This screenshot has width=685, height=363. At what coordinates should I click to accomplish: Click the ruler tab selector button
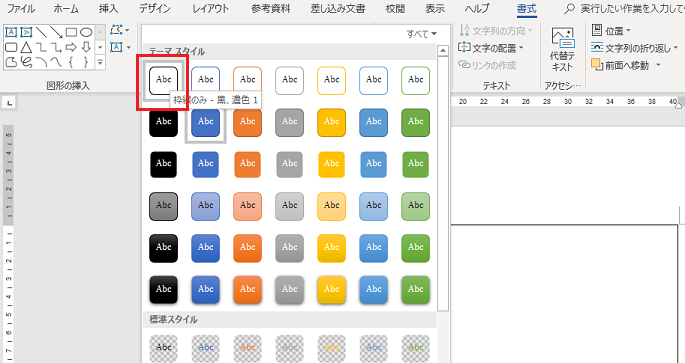click(9, 103)
